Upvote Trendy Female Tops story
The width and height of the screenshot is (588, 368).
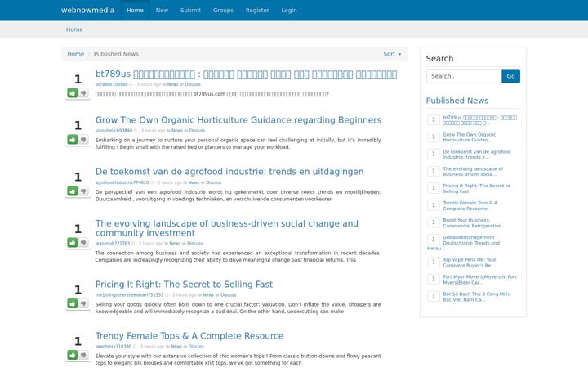point(73,355)
